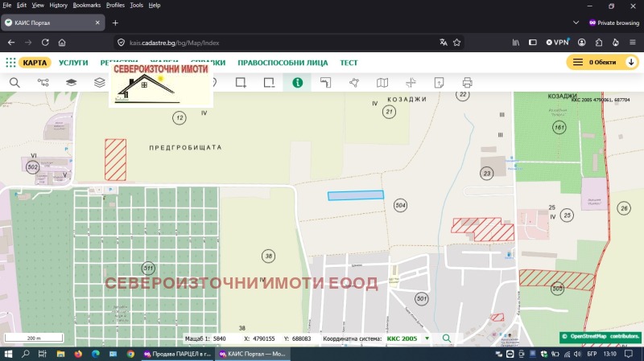
Task: Click the translate page icon in address bar
Action: pos(444,43)
